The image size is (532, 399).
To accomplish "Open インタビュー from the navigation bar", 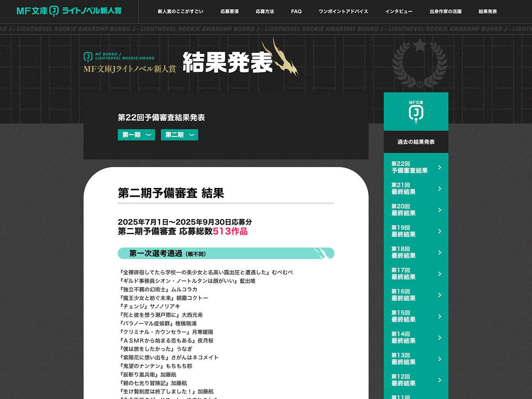I will pyautogui.click(x=399, y=11).
